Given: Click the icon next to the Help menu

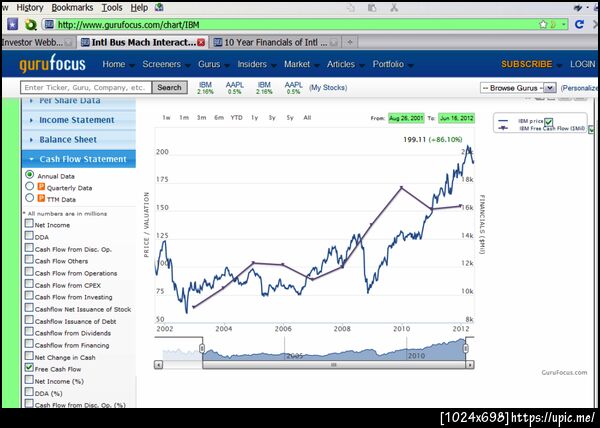Looking at the screenshot, I should tap(159, 7).
